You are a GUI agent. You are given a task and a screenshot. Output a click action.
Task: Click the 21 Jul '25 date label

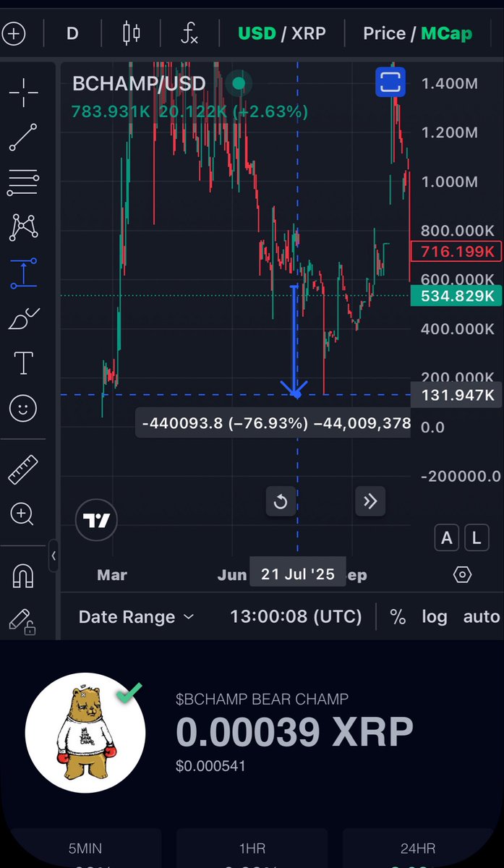(298, 574)
